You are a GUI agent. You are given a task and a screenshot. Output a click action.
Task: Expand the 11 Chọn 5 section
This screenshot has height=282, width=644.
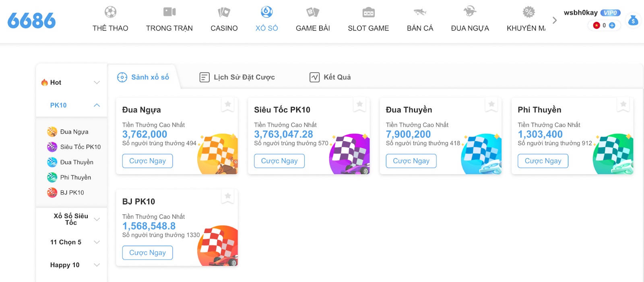click(97, 242)
